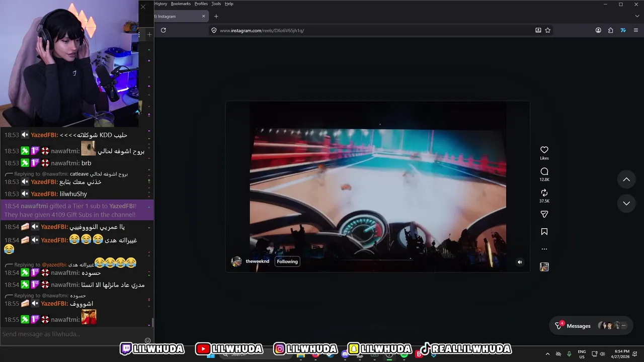The height and width of the screenshot is (362, 644).
Task: Close the chat overlay panel
Action: pos(143,7)
